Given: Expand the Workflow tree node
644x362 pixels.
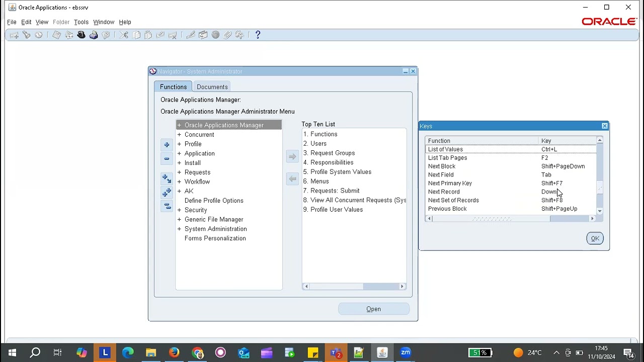Looking at the screenshot, I should click(x=179, y=182).
